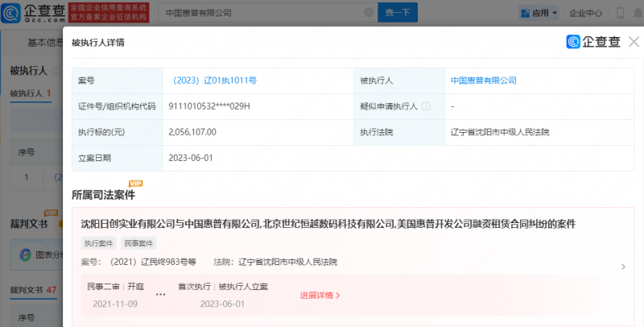This screenshot has height=327, width=644.
Task: Open the 应用 dropdown menu
Action: coord(539,13)
